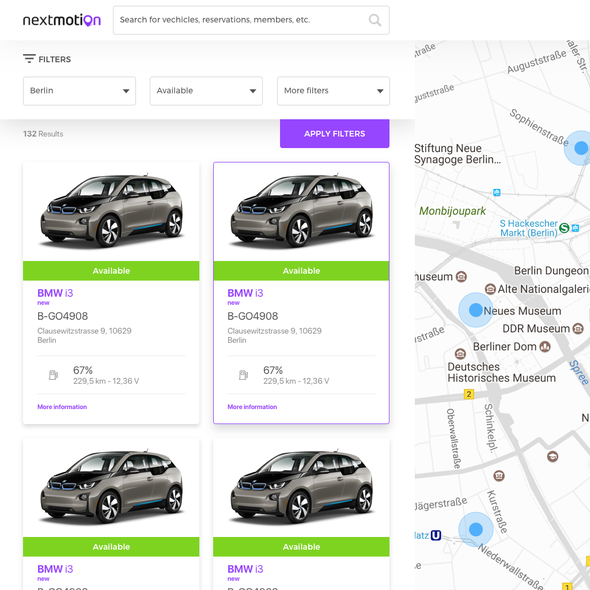
Task: Click BMW i3 title on bottom-left card
Action: (55, 569)
